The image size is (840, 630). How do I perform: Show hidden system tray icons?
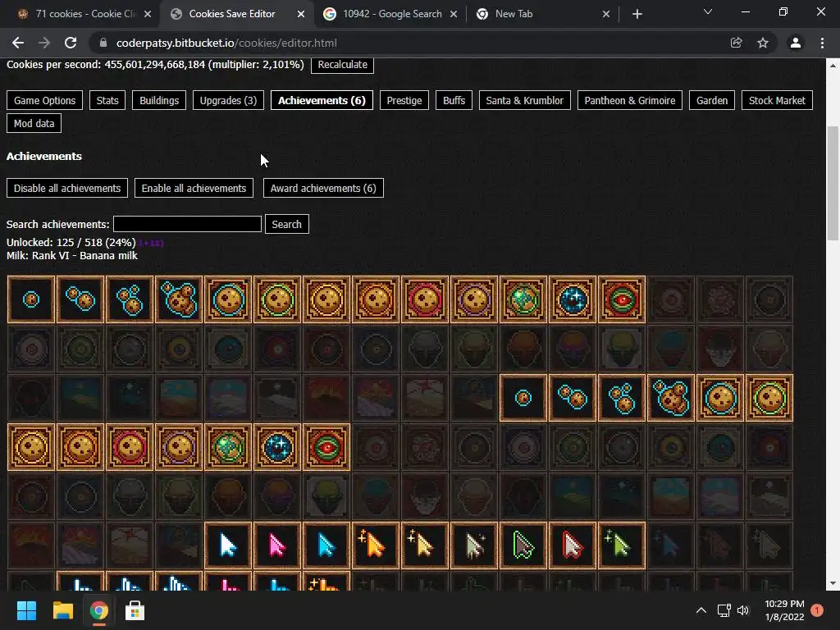point(701,610)
